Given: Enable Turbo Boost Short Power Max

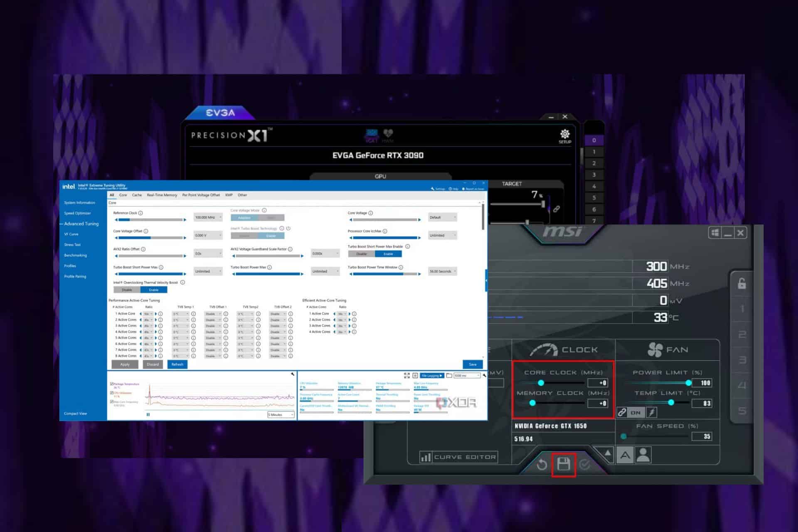Looking at the screenshot, I should pyautogui.click(x=388, y=254).
